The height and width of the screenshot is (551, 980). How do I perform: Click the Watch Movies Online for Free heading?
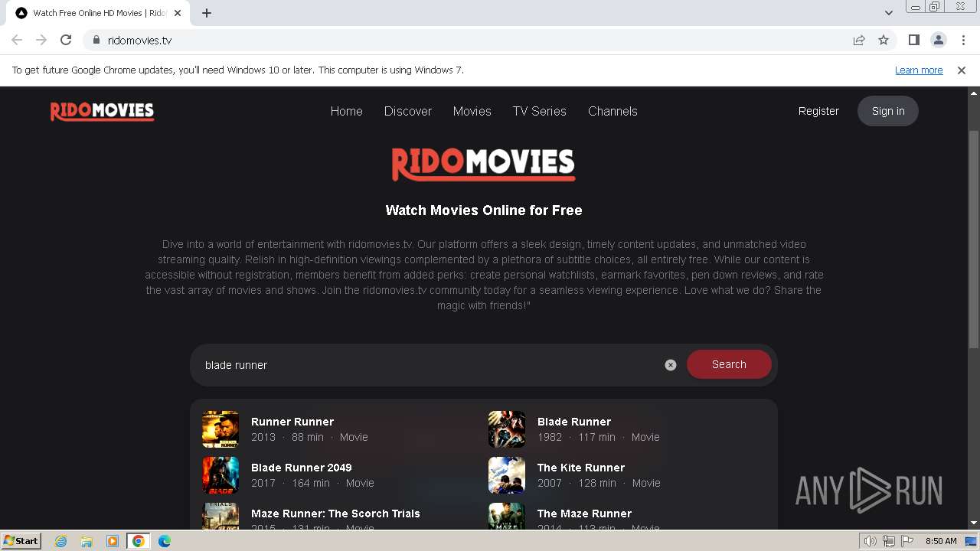pos(484,210)
